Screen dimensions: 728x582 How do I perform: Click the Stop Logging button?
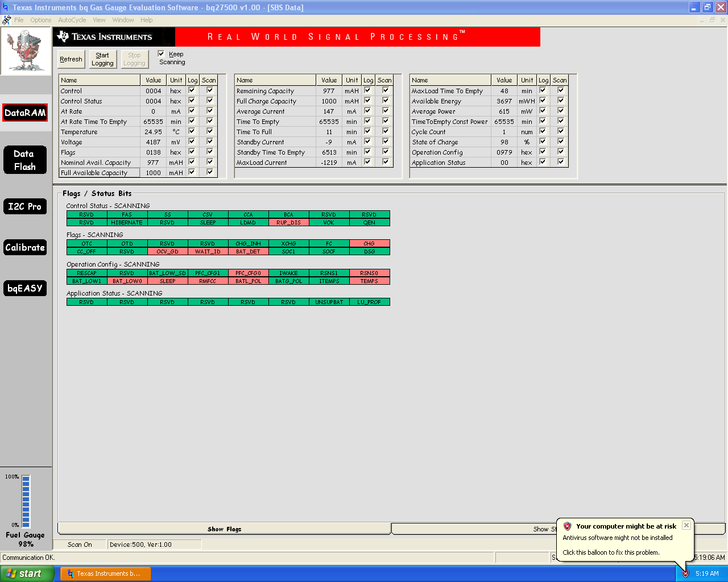(x=134, y=59)
